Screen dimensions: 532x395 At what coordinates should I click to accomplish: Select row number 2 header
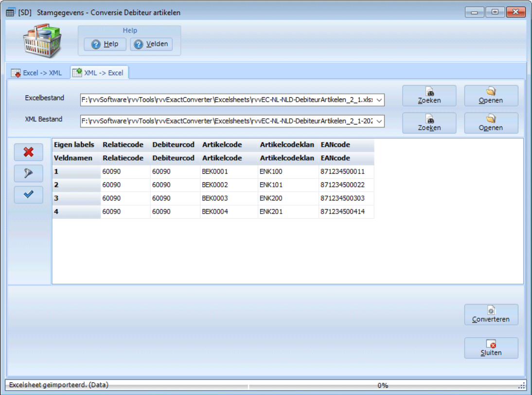point(76,185)
